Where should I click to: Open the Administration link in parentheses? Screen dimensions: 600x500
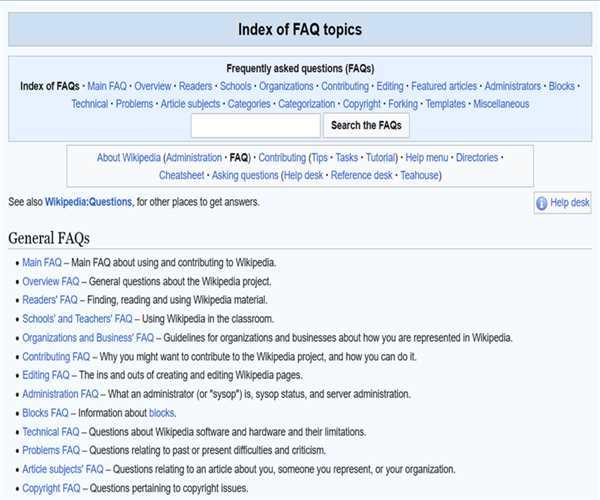point(194,158)
